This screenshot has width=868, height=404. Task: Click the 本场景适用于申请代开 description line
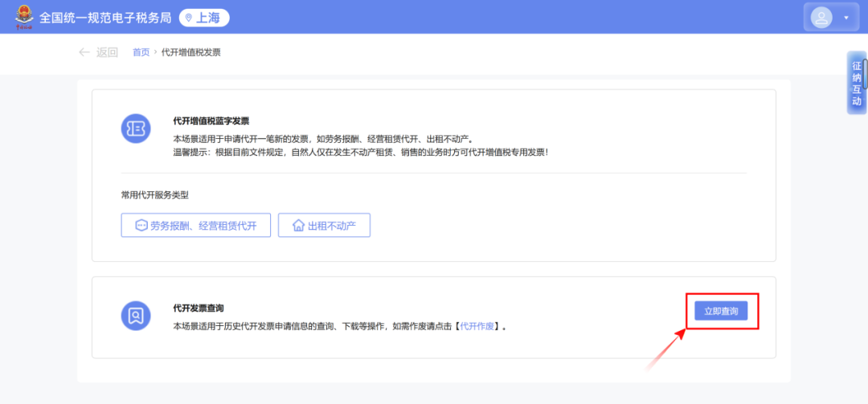[323, 139]
